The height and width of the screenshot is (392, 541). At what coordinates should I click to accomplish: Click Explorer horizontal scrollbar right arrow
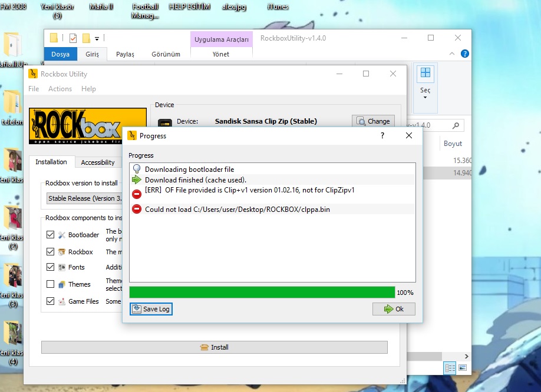click(467, 356)
